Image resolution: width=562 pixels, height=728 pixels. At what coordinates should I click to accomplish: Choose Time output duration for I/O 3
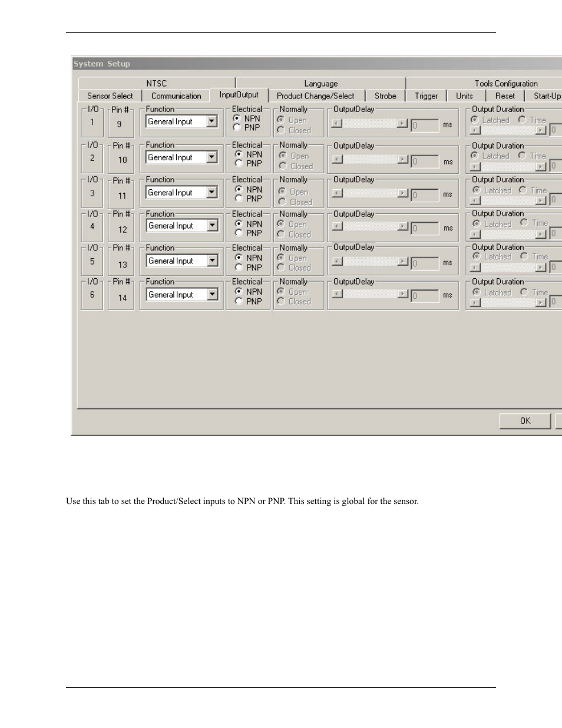533,190
